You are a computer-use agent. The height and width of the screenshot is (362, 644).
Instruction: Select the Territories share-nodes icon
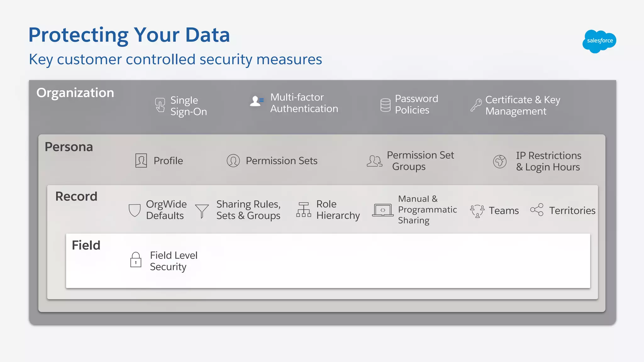pos(537,210)
